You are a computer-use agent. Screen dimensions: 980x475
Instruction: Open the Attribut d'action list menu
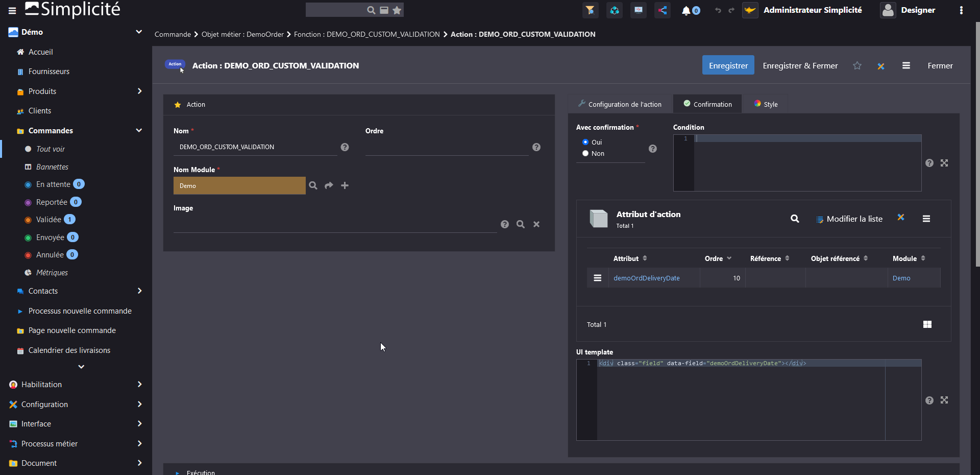pos(926,219)
